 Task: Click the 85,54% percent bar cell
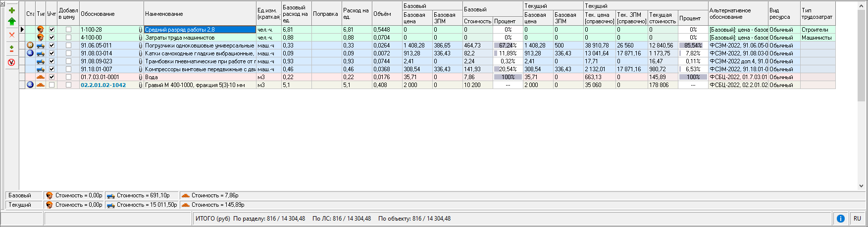[x=693, y=45]
